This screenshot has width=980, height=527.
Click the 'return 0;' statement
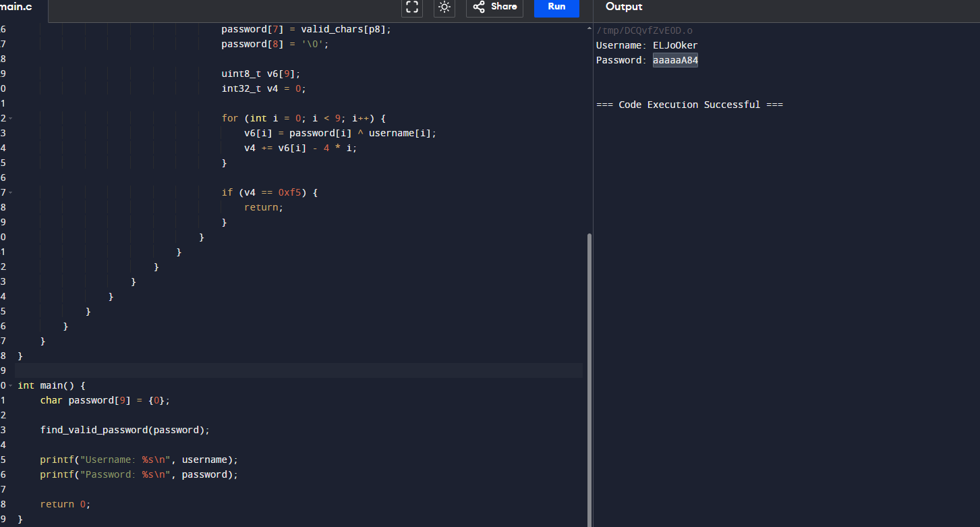[x=65, y=504]
